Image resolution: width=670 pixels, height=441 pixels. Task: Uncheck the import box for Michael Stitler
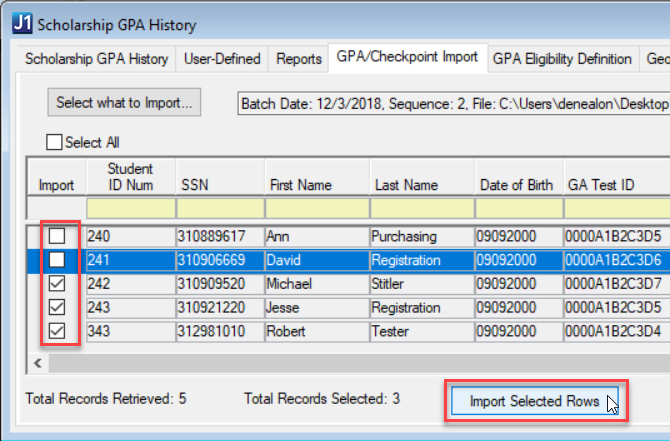[58, 284]
